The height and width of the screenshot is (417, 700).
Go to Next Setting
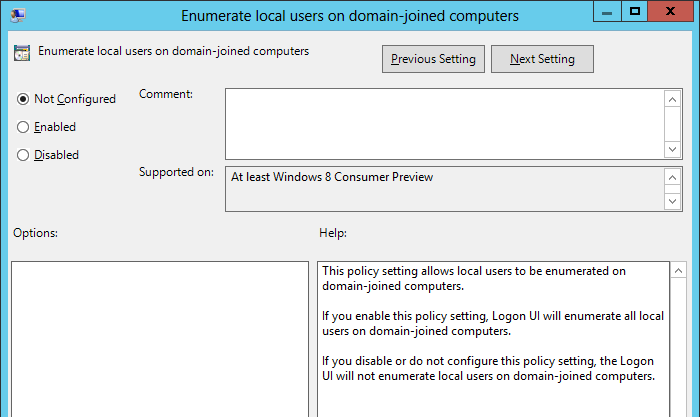coord(542,59)
